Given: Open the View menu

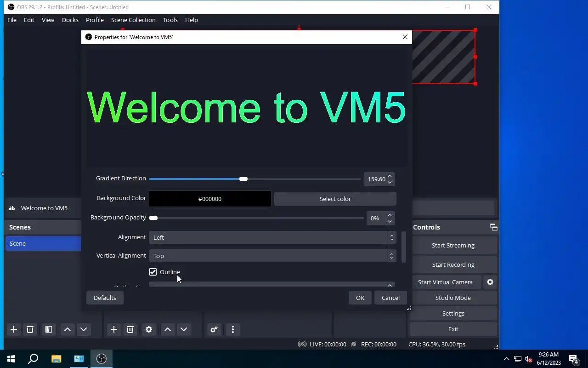Looking at the screenshot, I should (48, 20).
